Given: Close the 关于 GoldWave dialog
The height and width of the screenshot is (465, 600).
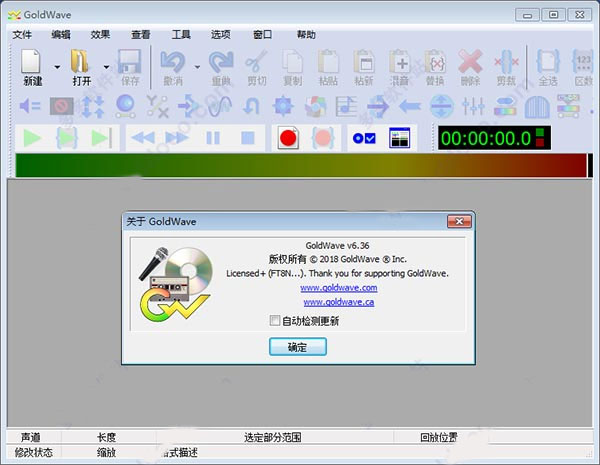Looking at the screenshot, I should (460, 221).
